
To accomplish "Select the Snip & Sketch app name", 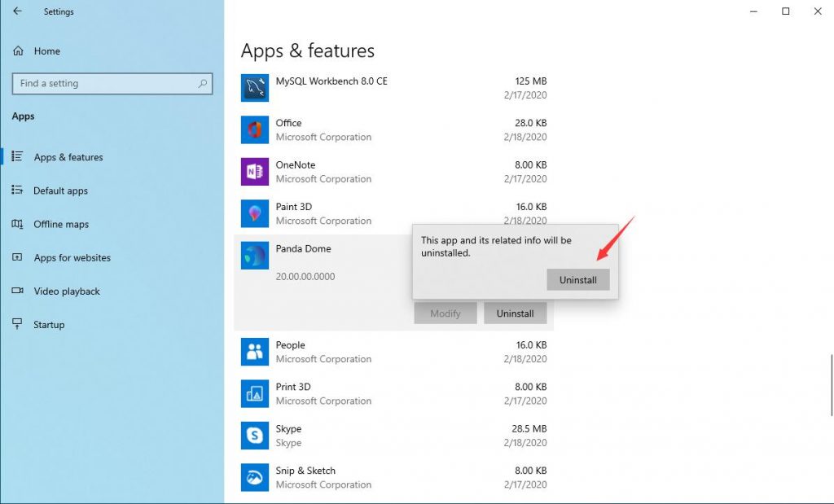I will (305, 471).
